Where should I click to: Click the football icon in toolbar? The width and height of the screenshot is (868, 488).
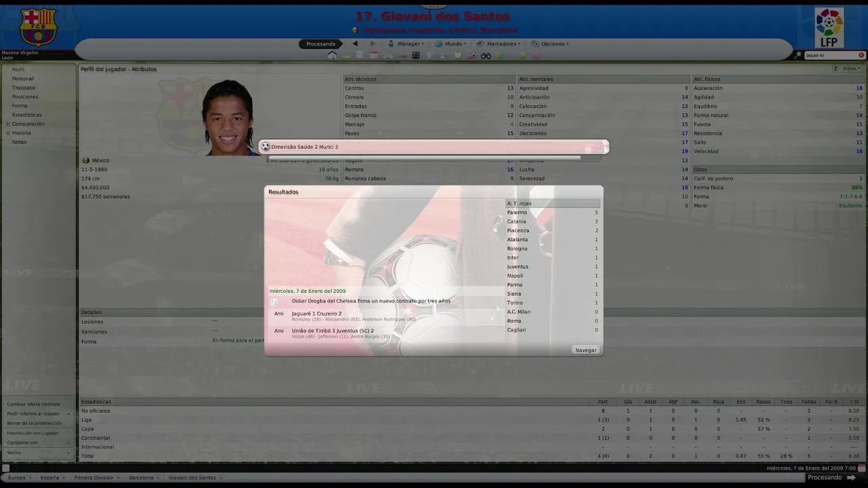[x=473, y=56]
